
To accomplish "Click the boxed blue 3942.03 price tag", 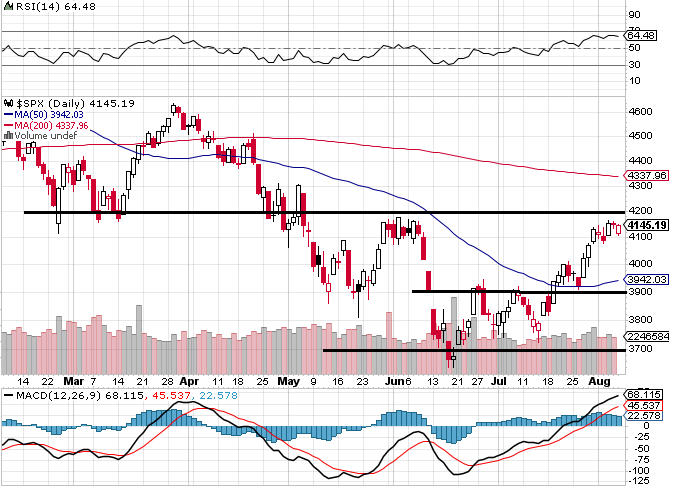I will (x=646, y=279).
